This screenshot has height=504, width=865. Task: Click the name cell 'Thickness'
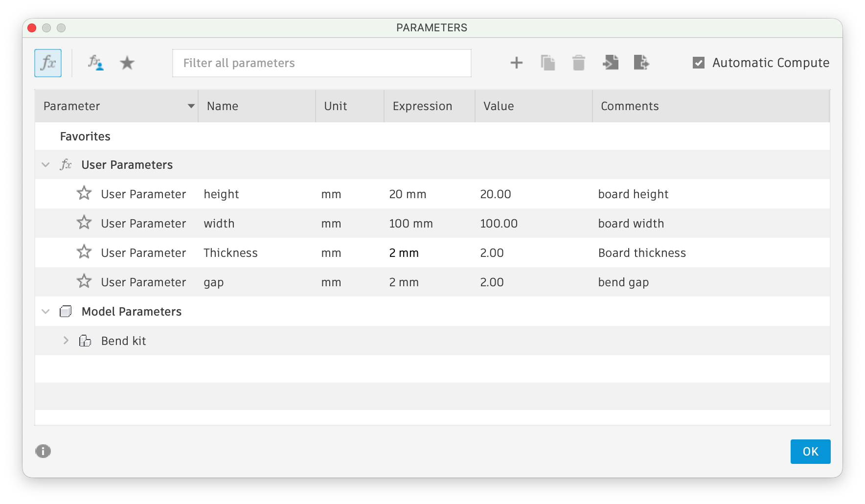(230, 253)
